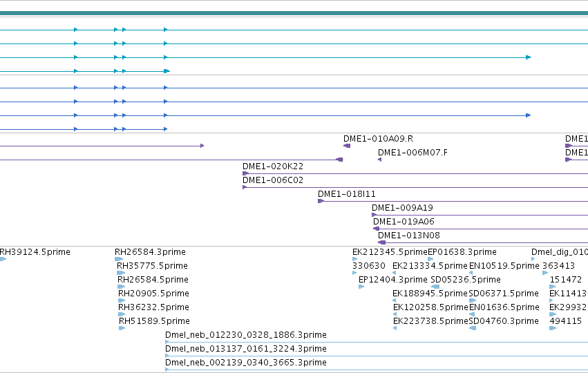Click Dmel_neb_012230_0328_1886.3prime label
This screenshot has height=373, width=588.
pyautogui.click(x=245, y=335)
